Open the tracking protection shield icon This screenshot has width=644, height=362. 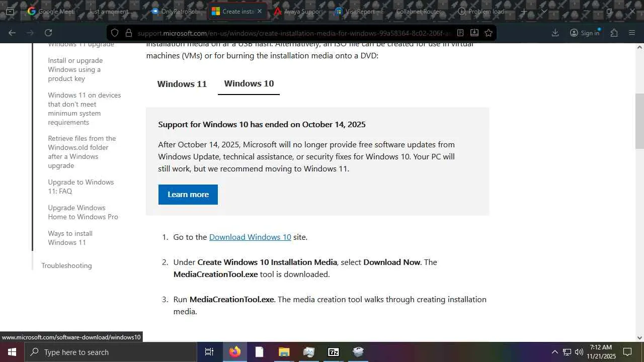[x=115, y=33]
